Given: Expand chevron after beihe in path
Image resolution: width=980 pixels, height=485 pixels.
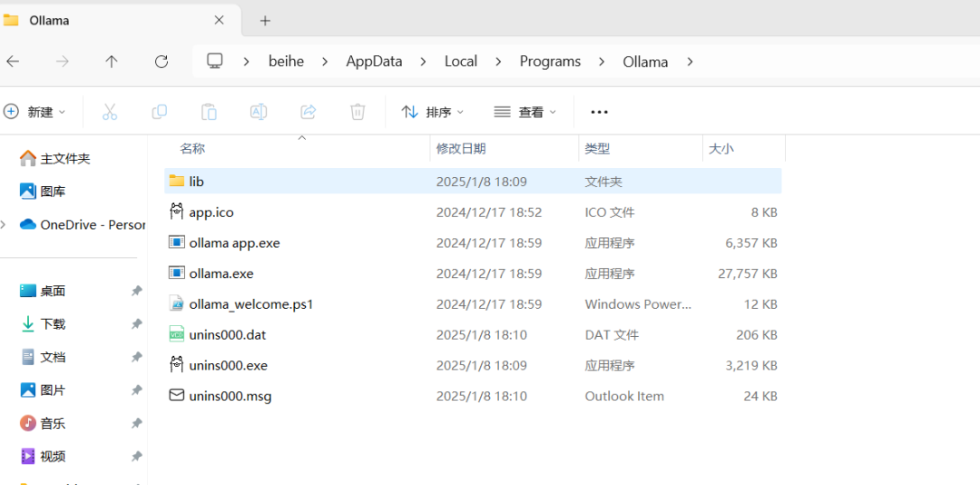Looking at the screenshot, I should [324, 62].
